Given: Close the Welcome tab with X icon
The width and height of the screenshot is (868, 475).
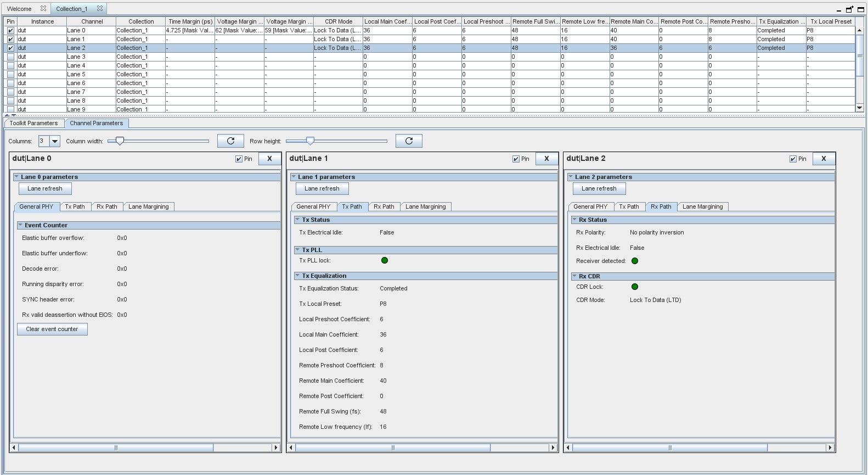Looking at the screenshot, I should (43, 9).
